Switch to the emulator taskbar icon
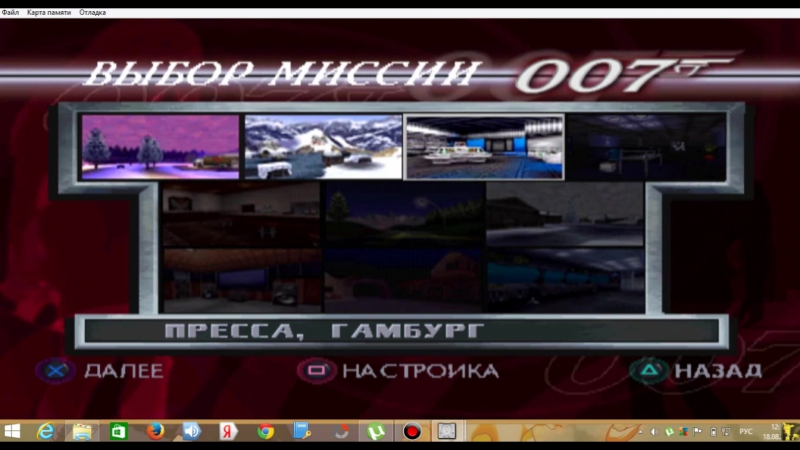This screenshot has width=800, height=450. pyautogui.click(x=447, y=432)
